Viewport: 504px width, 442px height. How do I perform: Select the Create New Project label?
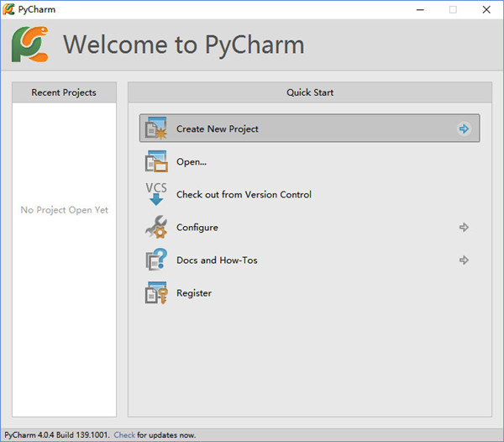[x=218, y=129]
